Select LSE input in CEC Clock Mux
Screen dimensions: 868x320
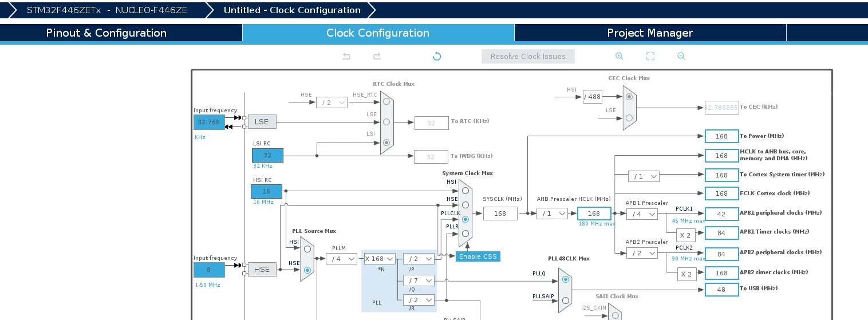[629, 117]
